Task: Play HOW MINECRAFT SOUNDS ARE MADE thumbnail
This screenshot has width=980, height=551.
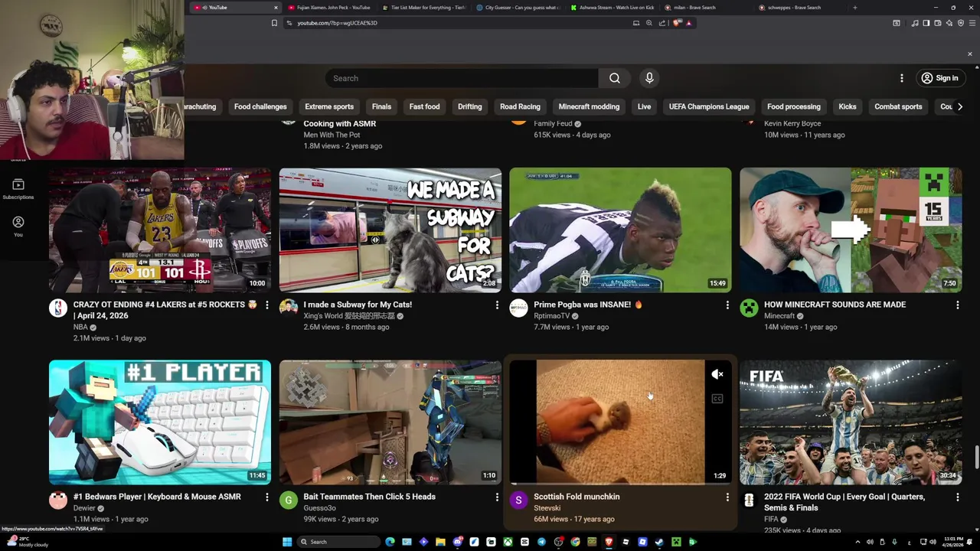Action: [851, 230]
